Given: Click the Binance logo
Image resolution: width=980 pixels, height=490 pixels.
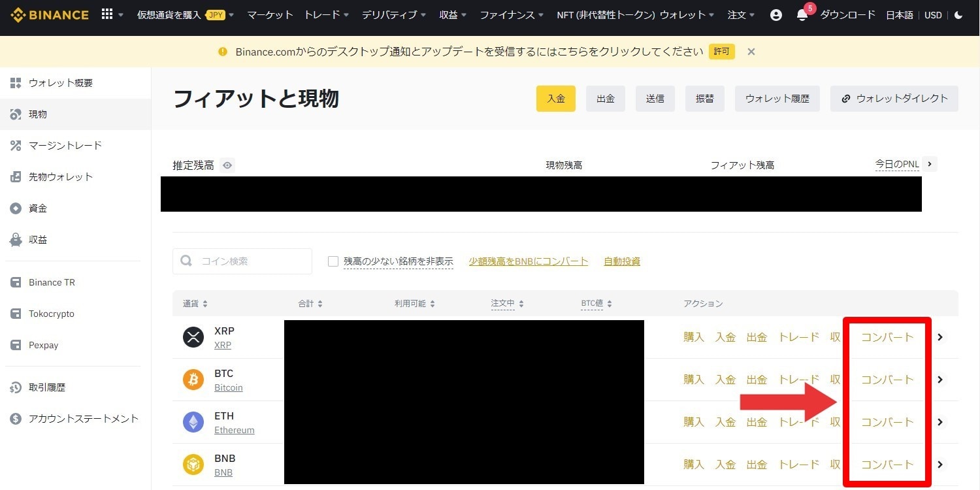Looking at the screenshot, I should click(49, 14).
